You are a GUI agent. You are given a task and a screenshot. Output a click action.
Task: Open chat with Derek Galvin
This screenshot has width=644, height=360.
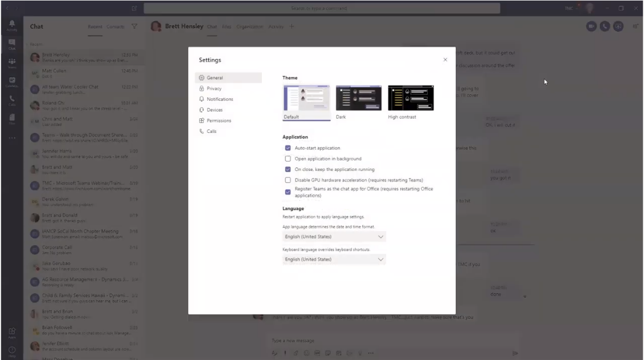86,201
